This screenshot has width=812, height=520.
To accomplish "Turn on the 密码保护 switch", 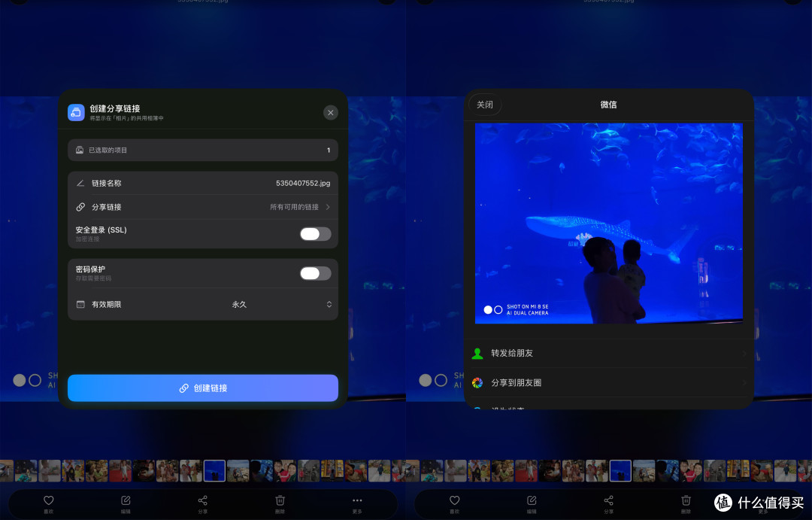I will [315, 273].
